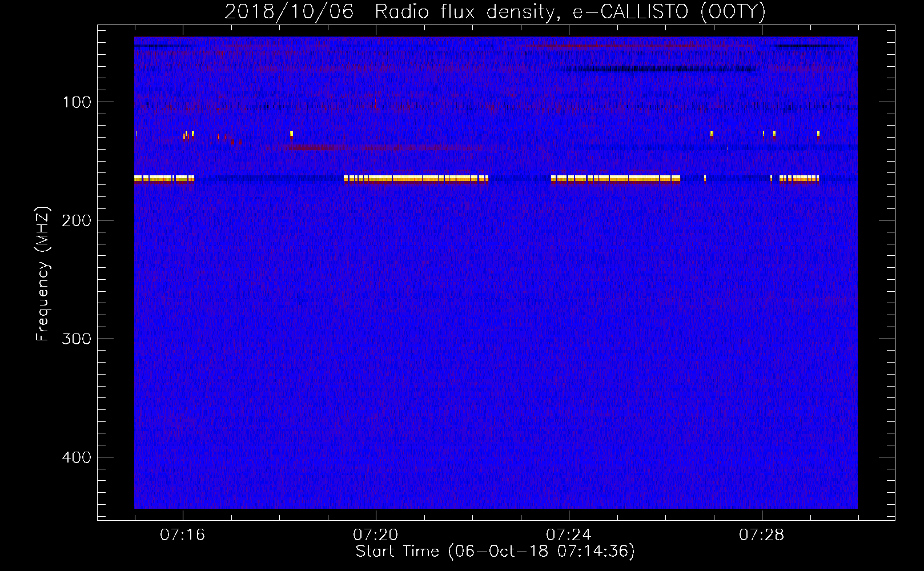Click the bright emission band above the 07:20 tick
The height and width of the screenshot is (571, 924).
coord(416,179)
